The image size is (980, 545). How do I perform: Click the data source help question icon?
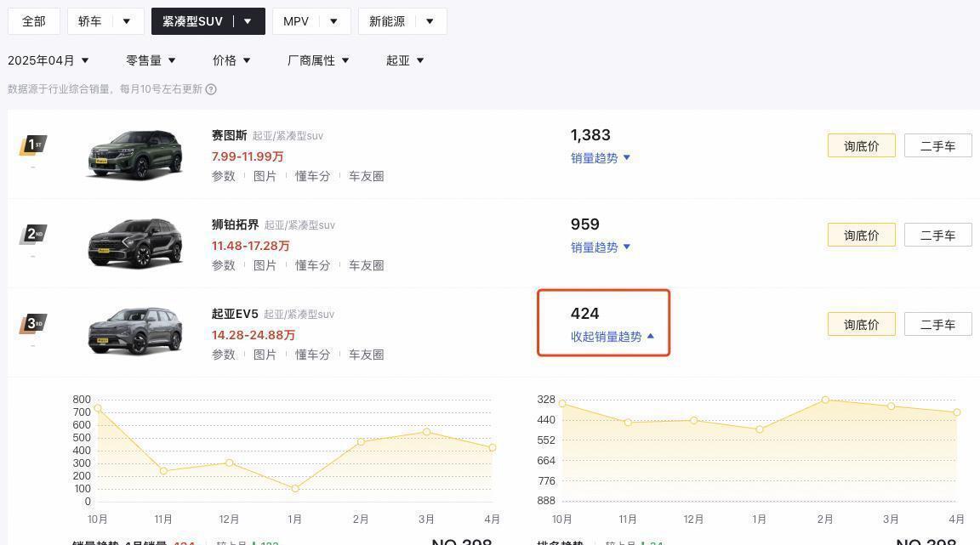[x=211, y=89]
